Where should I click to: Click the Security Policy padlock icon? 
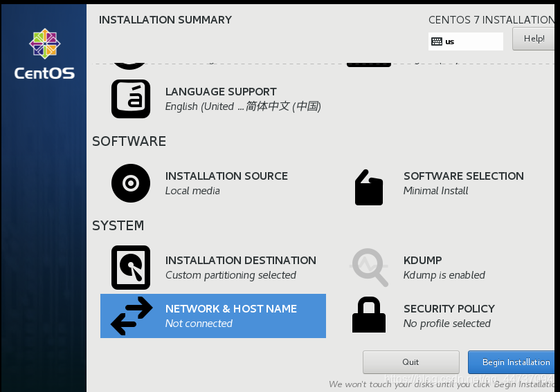coord(369,315)
